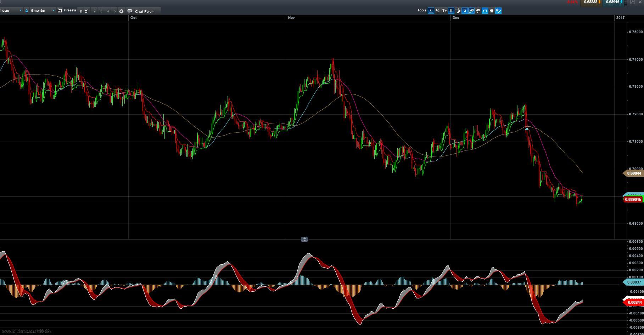Click the Dec date axis label
Viewport: 644px width, 335px height.
tap(456, 18)
